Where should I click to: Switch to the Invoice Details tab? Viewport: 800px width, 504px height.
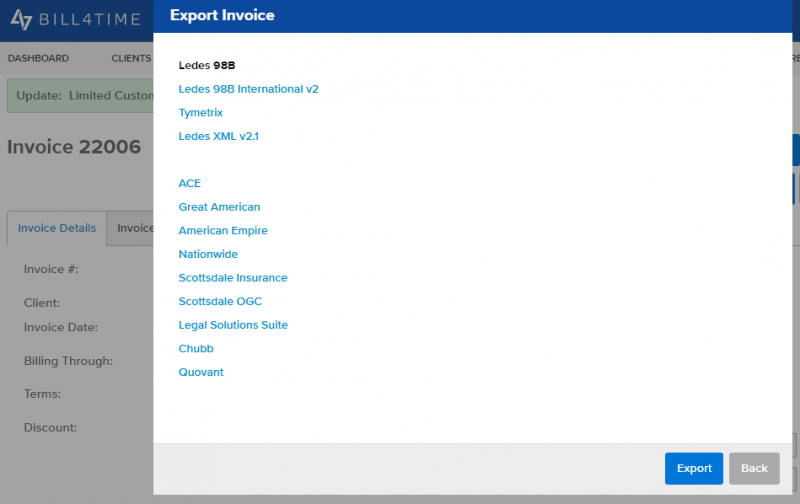(x=57, y=228)
